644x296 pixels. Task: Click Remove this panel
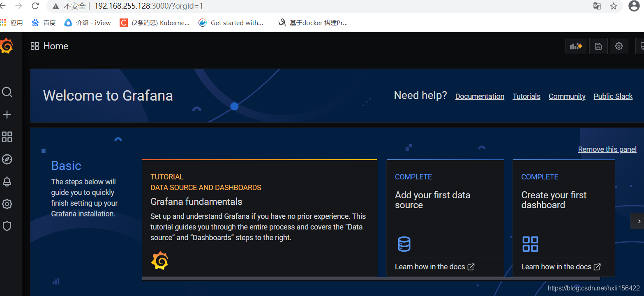pos(607,149)
